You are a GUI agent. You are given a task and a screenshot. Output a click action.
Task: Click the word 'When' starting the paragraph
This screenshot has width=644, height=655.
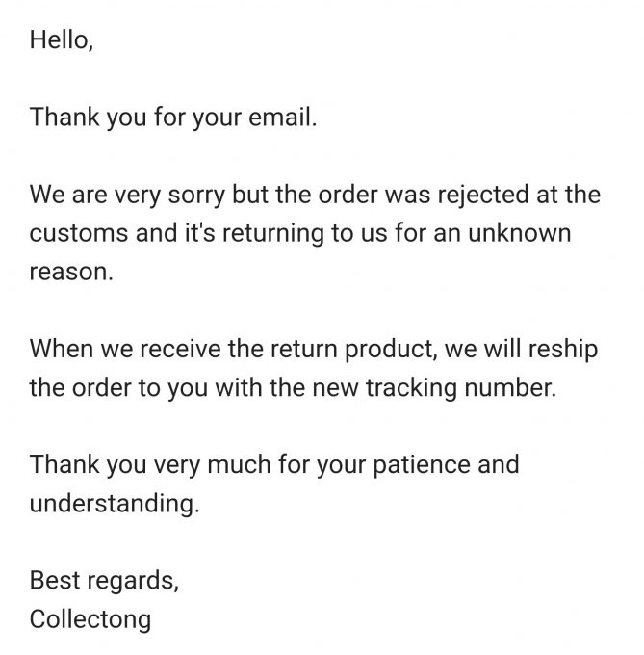point(60,350)
